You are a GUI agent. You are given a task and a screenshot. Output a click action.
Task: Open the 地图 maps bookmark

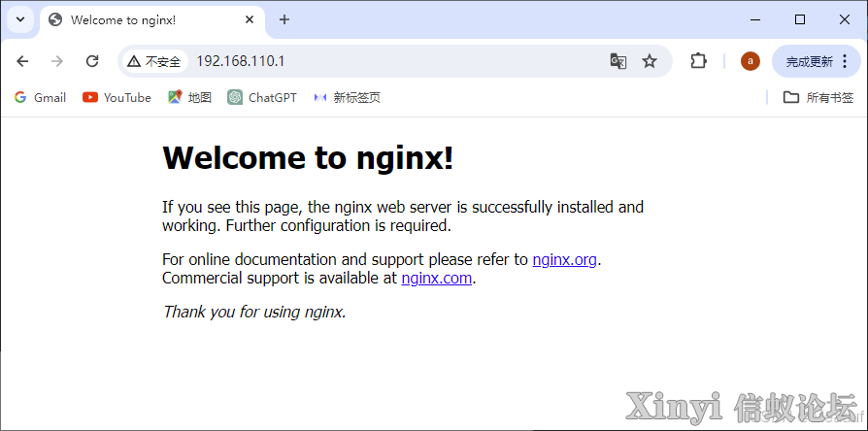pyautogui.click(x=190, y=98)
